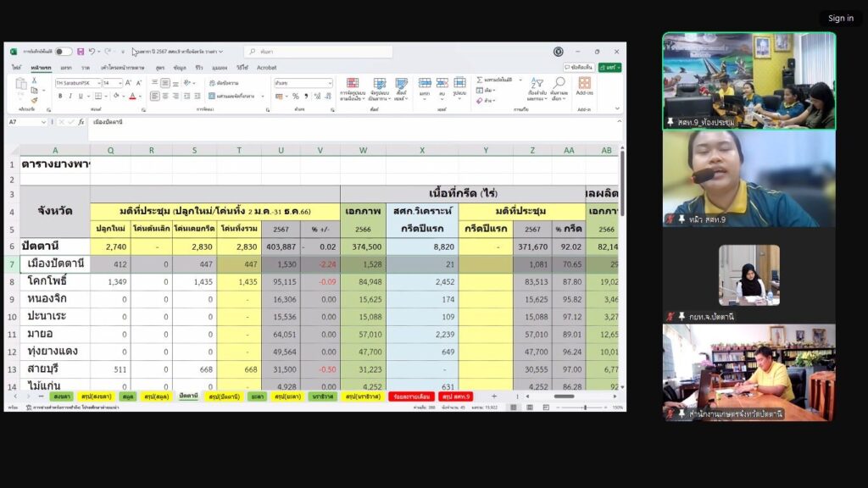Toggle Italic formatting in the Font group
Screen dimensions: 868x488
(71, 97)
